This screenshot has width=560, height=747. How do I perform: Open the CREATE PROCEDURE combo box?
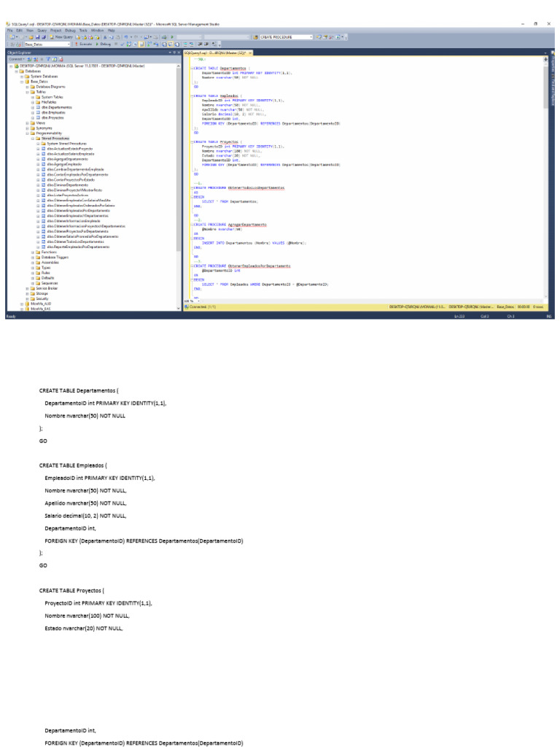286,37
